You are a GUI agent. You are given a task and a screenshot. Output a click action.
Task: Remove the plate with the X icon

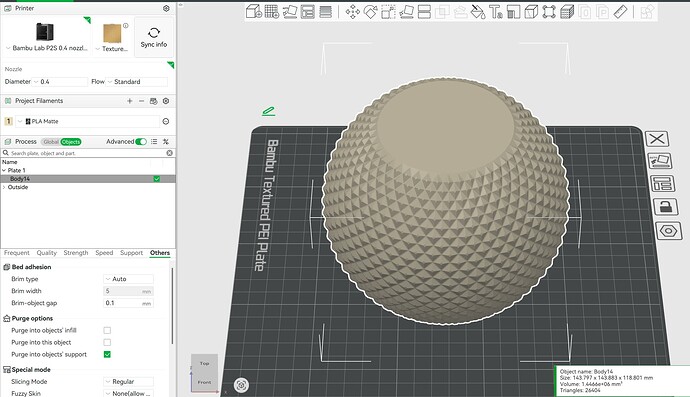(657, 139)
